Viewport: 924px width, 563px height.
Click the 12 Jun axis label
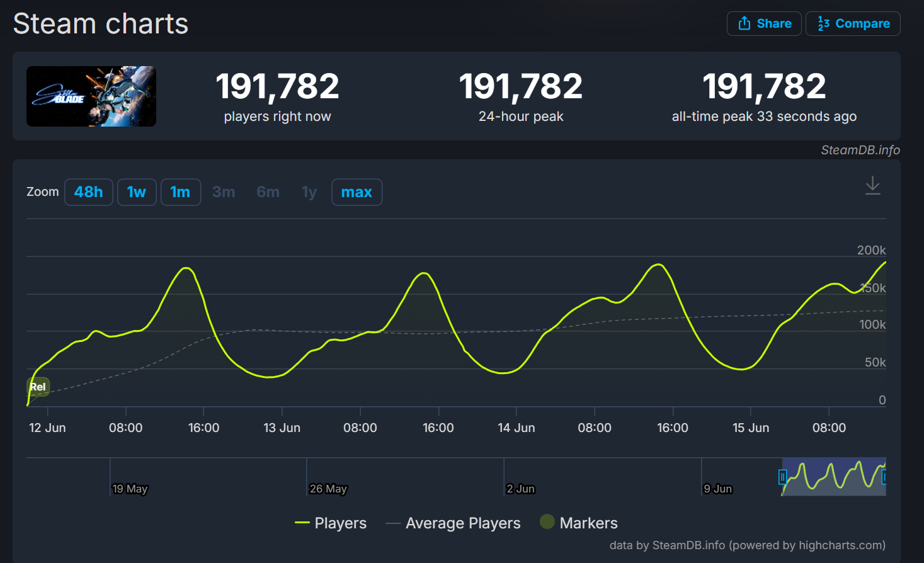click(47, 428)
